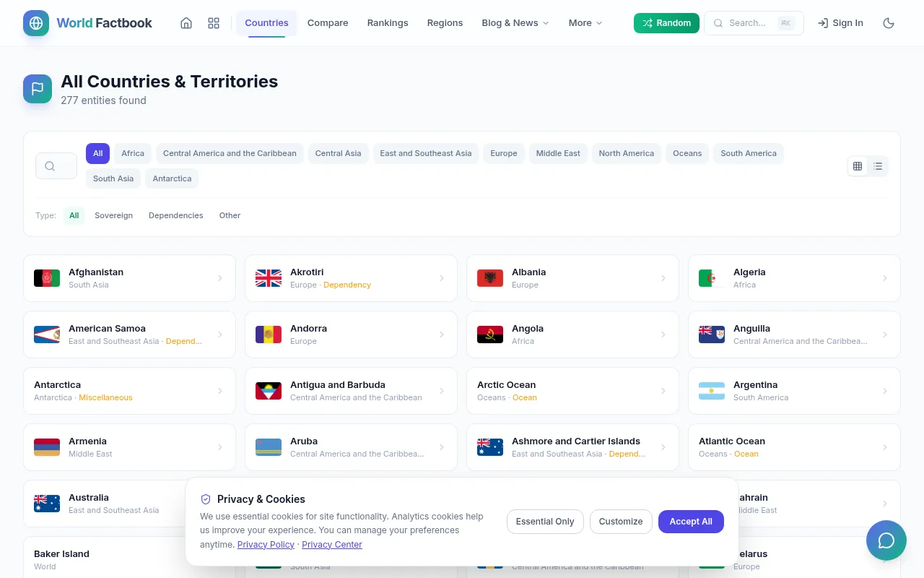Open the Atlantic Ocean card chevron

point(885,447)
